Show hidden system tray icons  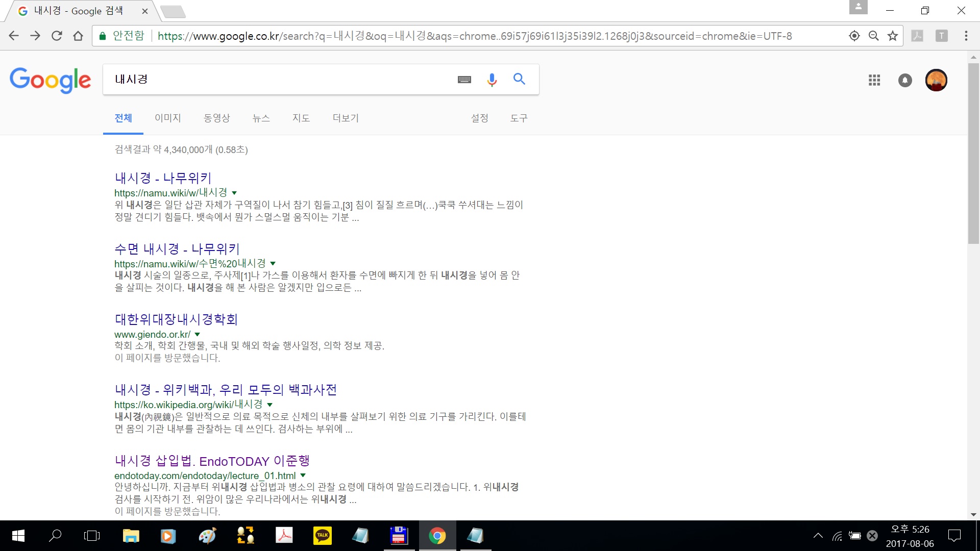pyautogui.click(x=818, y=536)
